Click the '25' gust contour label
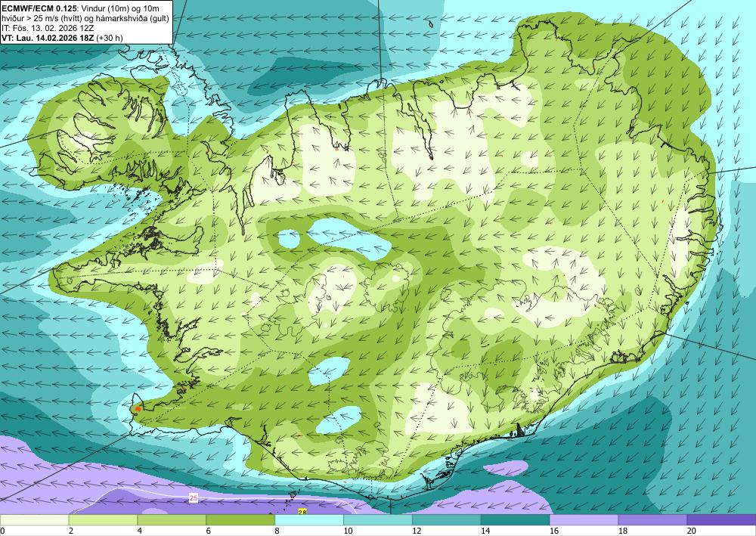756x536 pixels. (x=194, y=498)
